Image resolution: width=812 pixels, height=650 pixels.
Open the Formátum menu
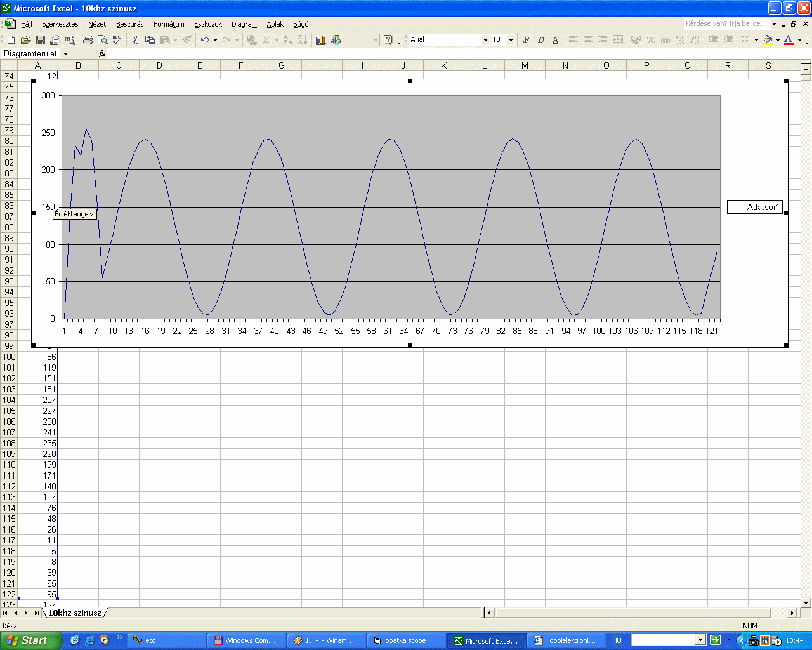tap(169, 24)
